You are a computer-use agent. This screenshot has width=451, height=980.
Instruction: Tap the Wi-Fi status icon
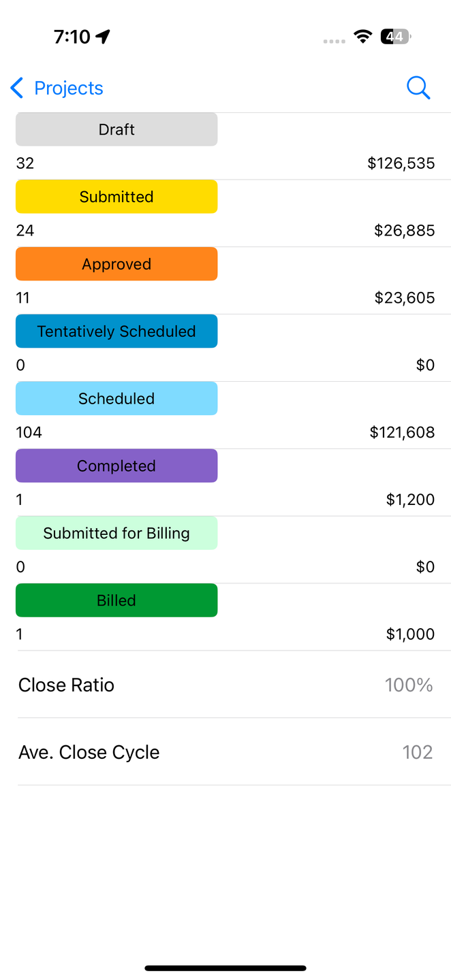(x=362, y=37)
